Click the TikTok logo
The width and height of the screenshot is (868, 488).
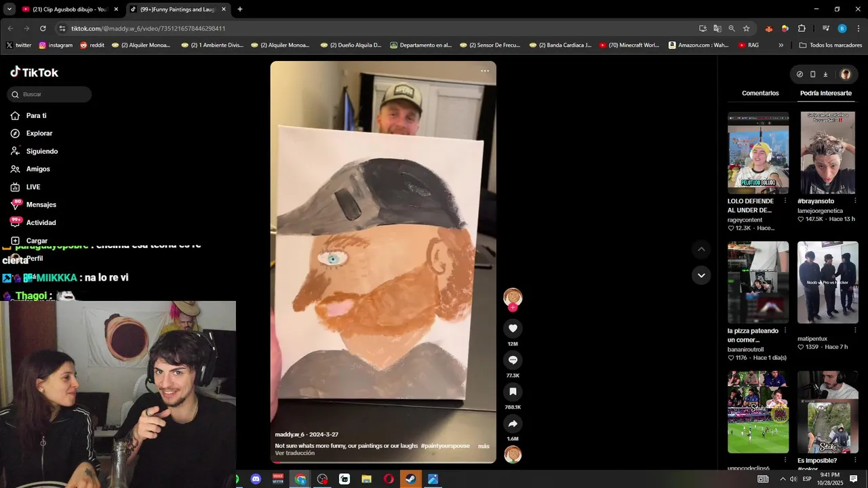[x=34, y=72]
